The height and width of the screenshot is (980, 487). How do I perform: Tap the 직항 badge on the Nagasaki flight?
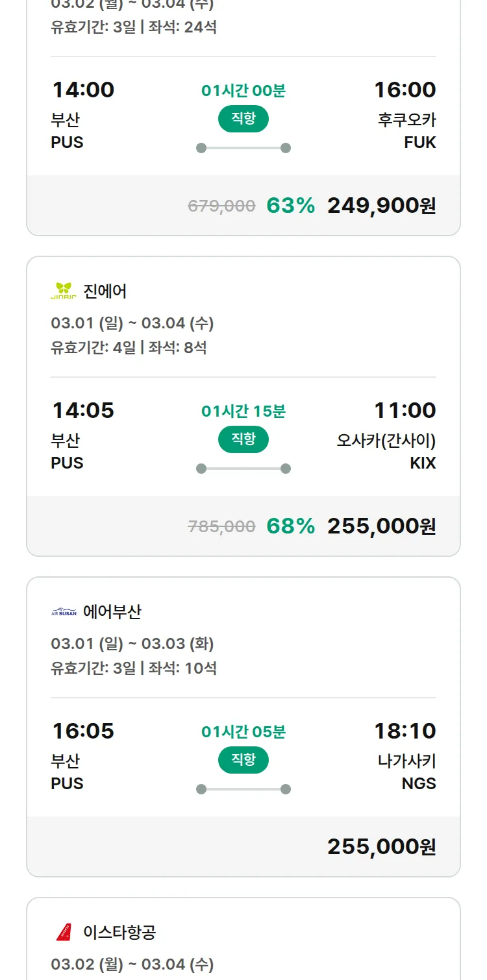tap(243, 760)
